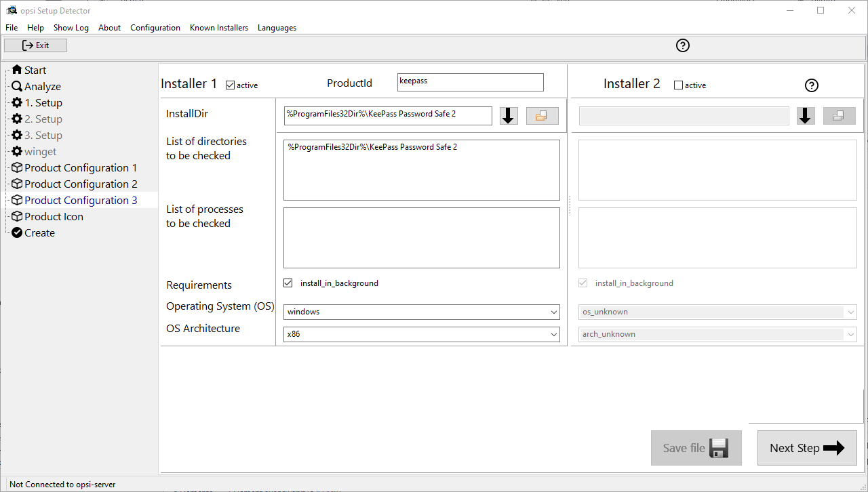Image resolution: width=868 pixels, height=492 pixels.
Task: Click the cube icon of Product Icon
Action: click(x=17, y=216)
